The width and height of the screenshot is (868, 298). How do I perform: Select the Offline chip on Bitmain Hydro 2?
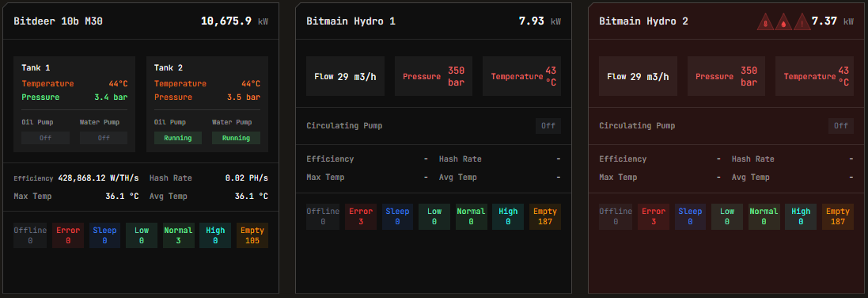pos(616,216)
